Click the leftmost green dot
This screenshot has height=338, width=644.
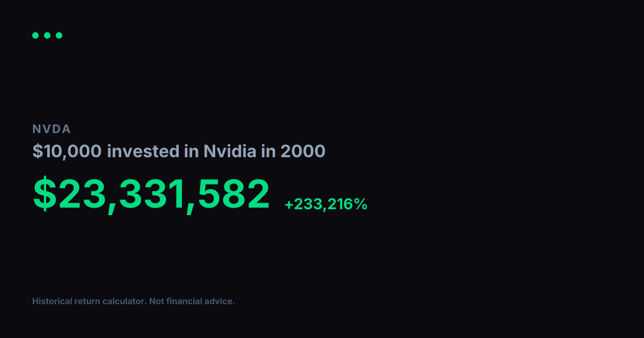35,35
